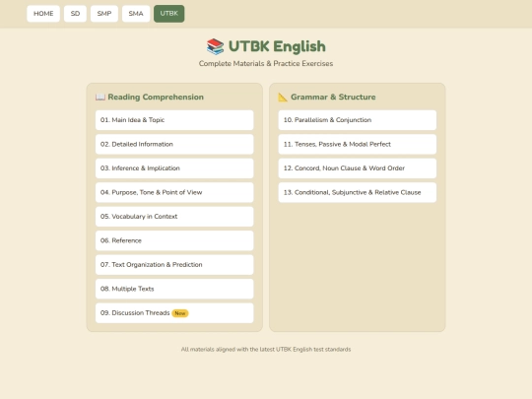Open 13. Conditional, Subjunctive & Relative Clause
The image size is (532, 399).
tap(358, 192)
